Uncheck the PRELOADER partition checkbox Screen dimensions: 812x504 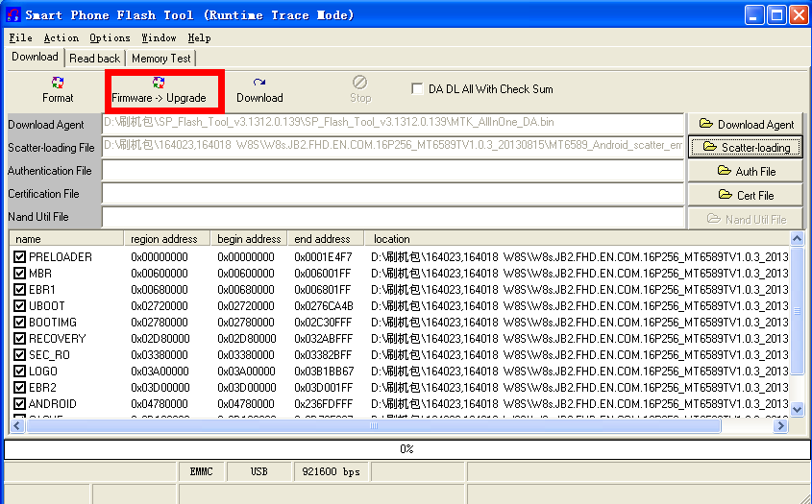click(19, 256)
